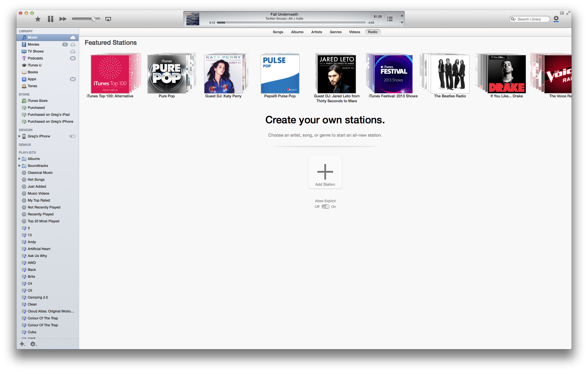
Task: Click the downloads arrow icon
Action: coord(556,19)
